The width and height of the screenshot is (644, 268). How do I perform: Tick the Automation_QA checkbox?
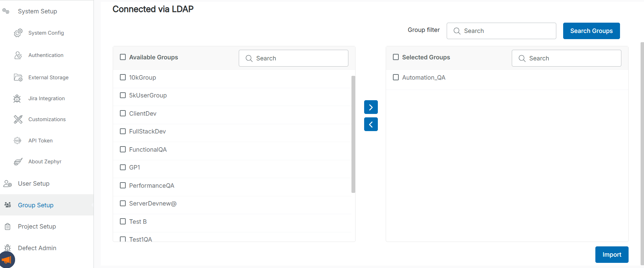(x=396, y=78)
